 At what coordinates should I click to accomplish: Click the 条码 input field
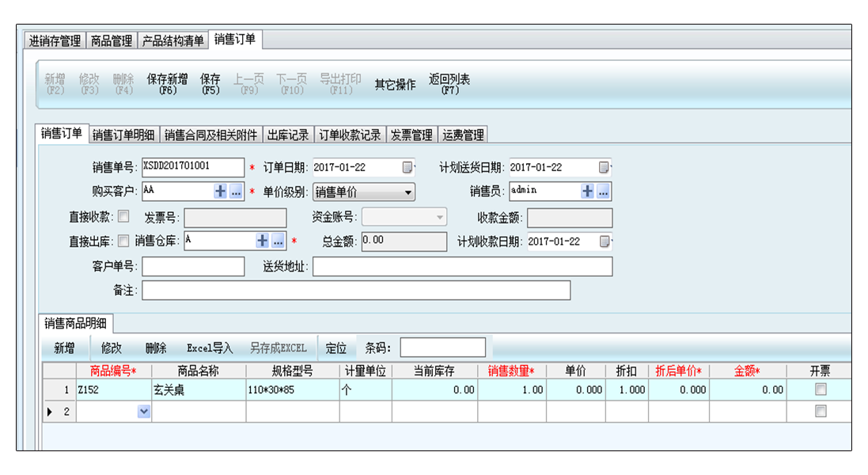click(x=443, y=348)
